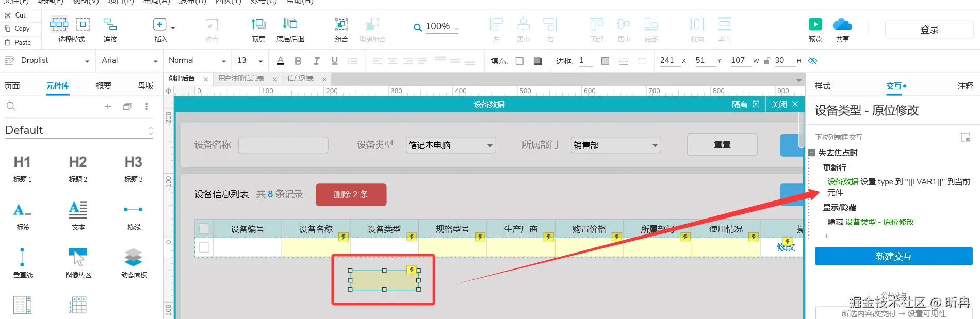This screenshot has width=980, height=319.
Task: Activate the 连接 connector tool
Action: click(110, 24)
